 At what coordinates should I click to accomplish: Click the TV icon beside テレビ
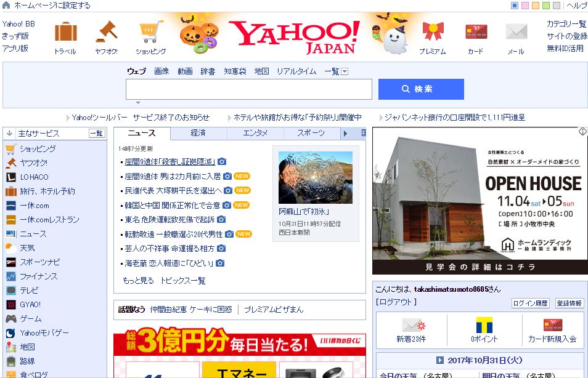[11, 291]
